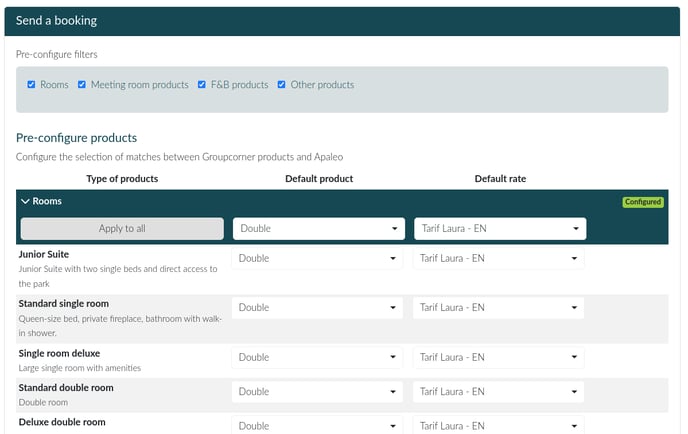Open Deluxe double room product dropdown
This screenshot has height=434, width=688.
(317, 425)
